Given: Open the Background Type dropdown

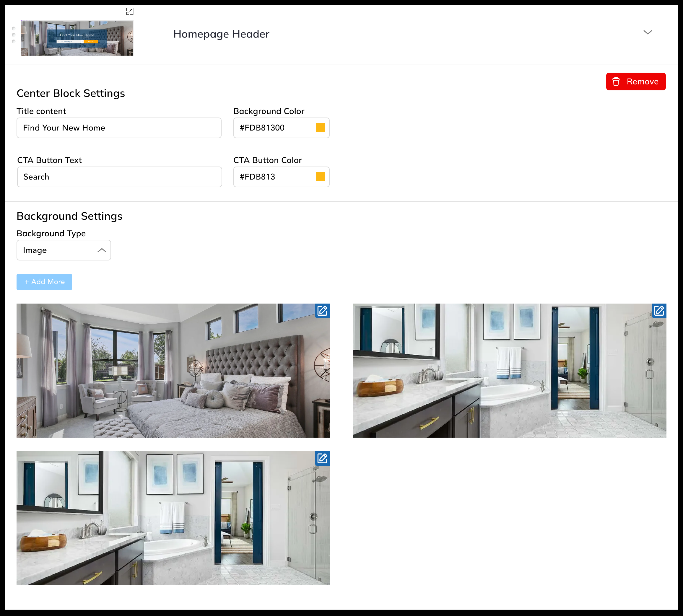Looking at the screenshot, I should tap(64, 250).
